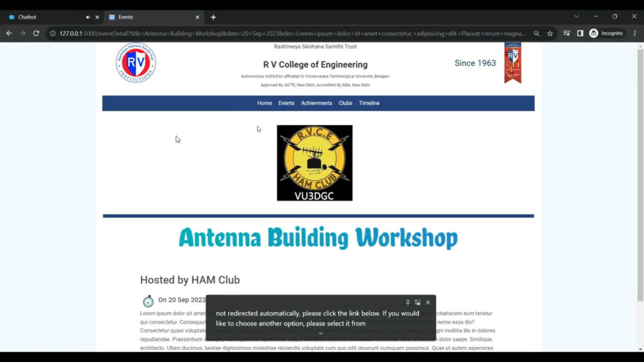Navigate to the Clubs page
644x362 pixels.
pyautogui.click(x=346, y=103)
